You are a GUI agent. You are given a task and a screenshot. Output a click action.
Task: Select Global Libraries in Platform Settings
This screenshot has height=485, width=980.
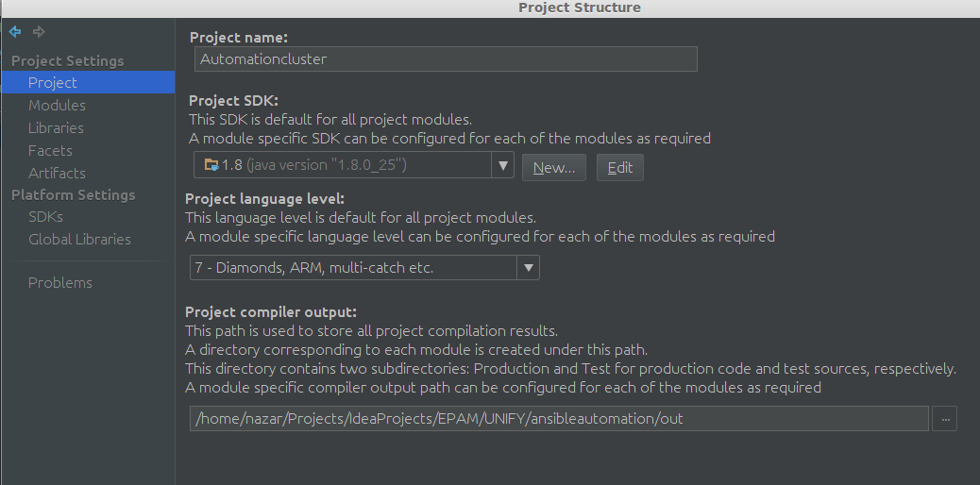(79, 240)
